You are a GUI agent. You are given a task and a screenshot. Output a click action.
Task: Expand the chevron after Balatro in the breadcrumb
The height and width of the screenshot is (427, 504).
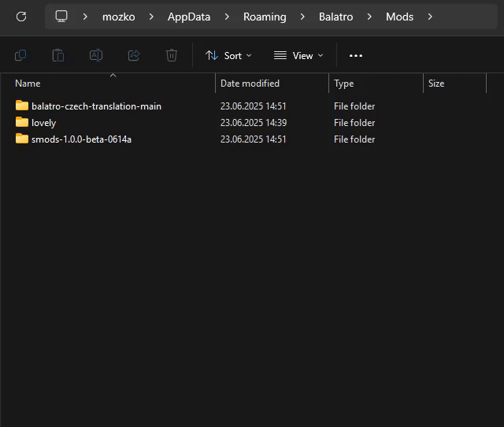(369, 17)
